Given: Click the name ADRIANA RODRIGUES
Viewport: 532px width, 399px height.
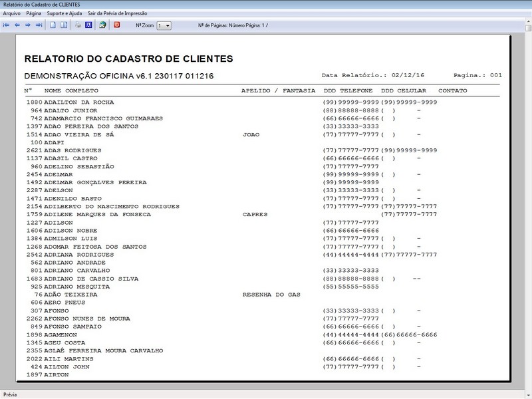Looking at the screenshot, I should point(79,255).
